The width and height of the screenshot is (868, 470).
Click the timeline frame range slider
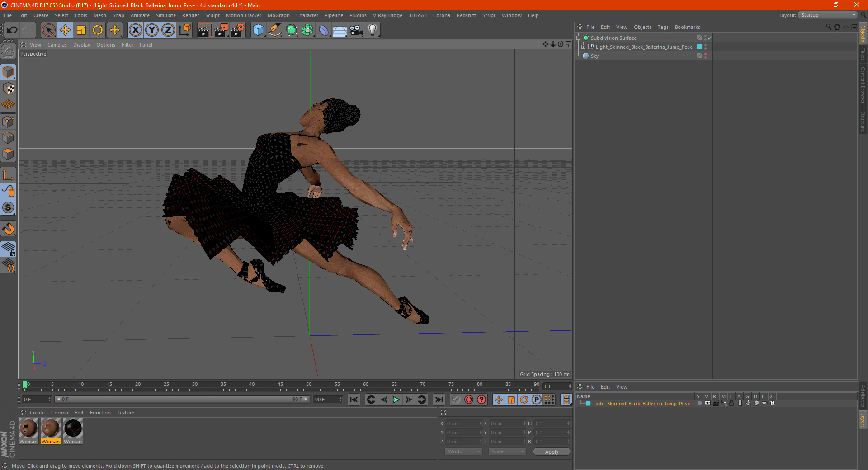[182, 399]
